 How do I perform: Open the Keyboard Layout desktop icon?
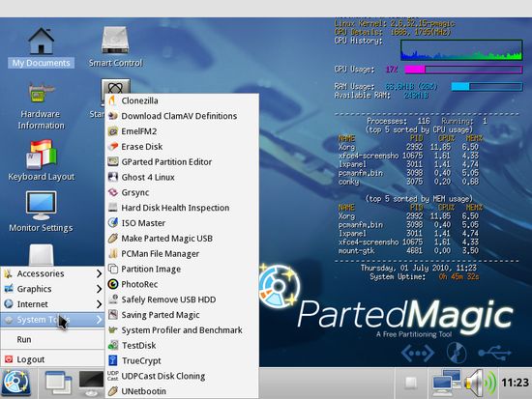tap(41, 160)
